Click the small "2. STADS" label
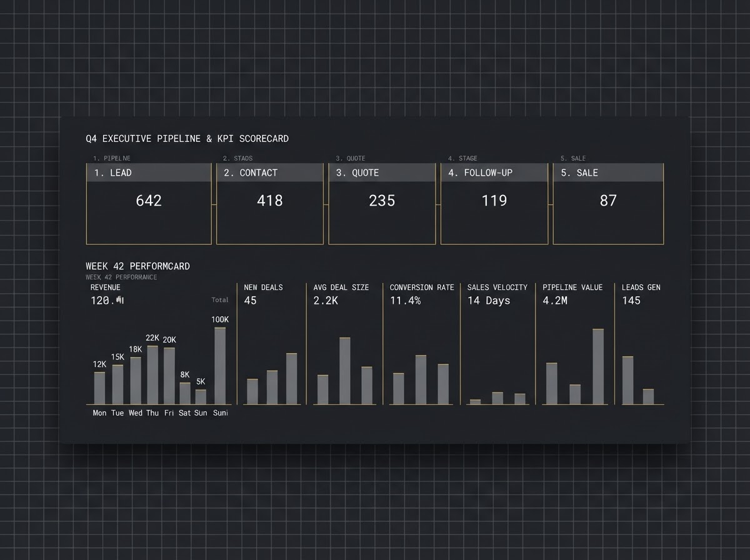 pyautogui.click(x=237, y=158)
